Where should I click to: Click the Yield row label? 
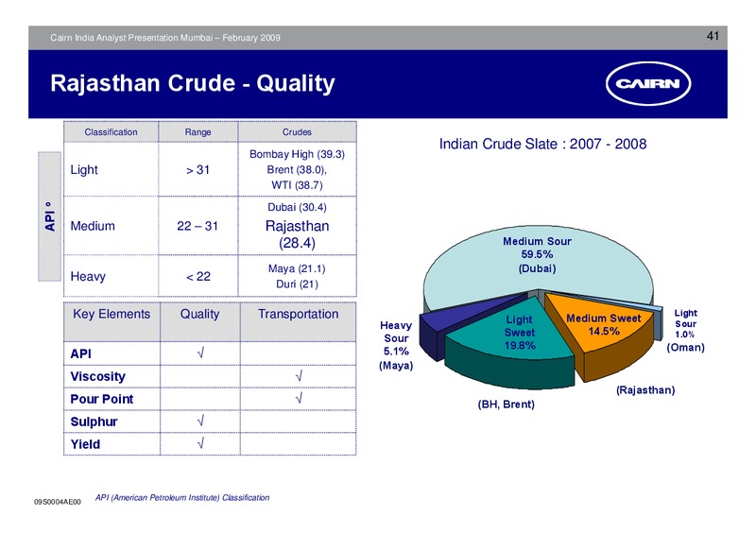pos(85,444)
